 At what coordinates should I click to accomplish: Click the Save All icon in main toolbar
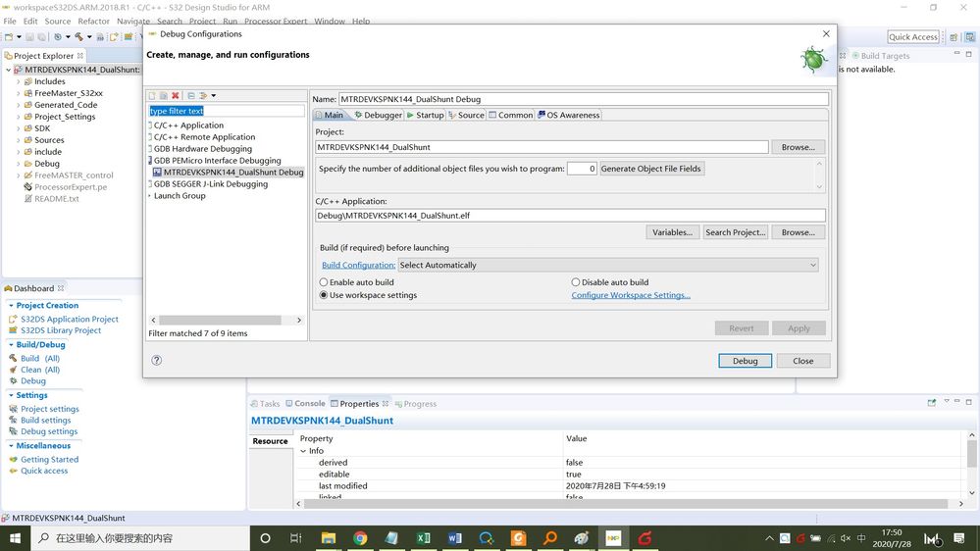point(41,37)
